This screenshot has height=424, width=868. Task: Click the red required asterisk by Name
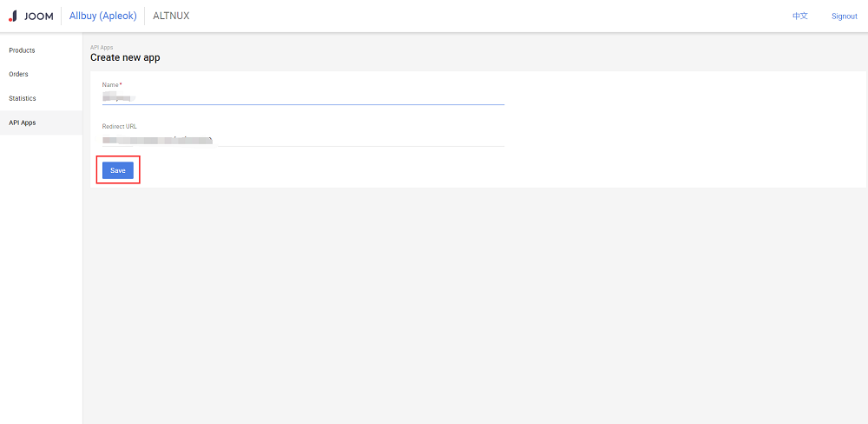coord(121,83)
